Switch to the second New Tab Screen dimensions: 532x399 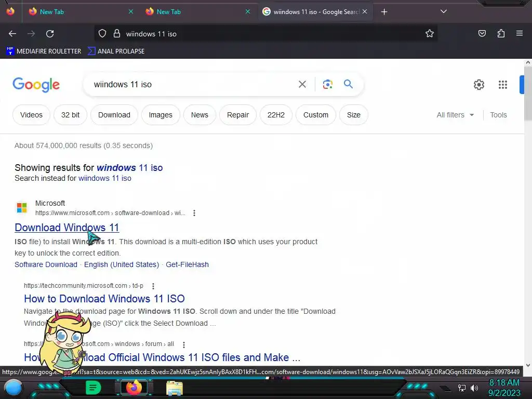click(198, 12)
